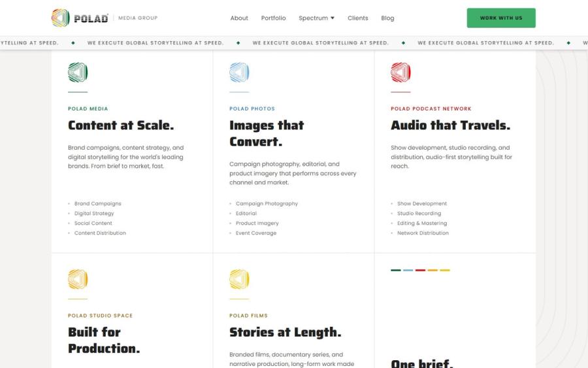Click the Polad Media description paragraph
Screen dimensions: 588x368
(125, 157)
